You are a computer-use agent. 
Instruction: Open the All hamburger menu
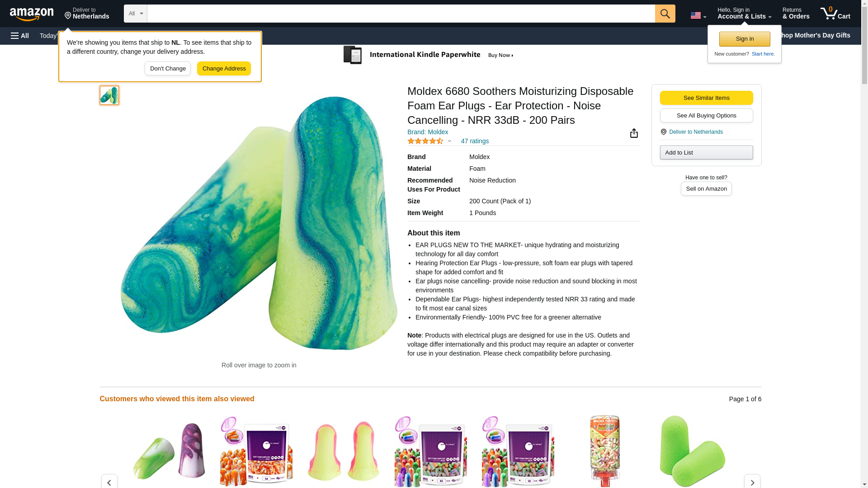click(x=20, y=36)
